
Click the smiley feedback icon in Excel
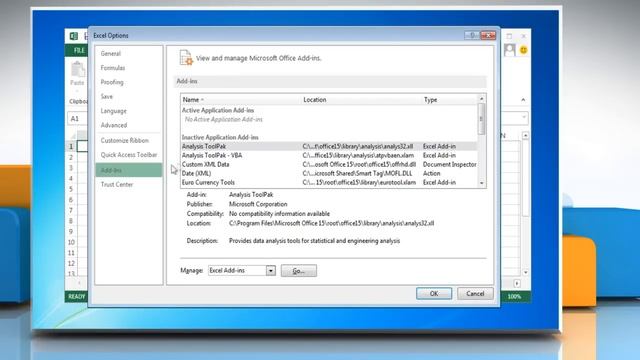[x=523, y=50]
